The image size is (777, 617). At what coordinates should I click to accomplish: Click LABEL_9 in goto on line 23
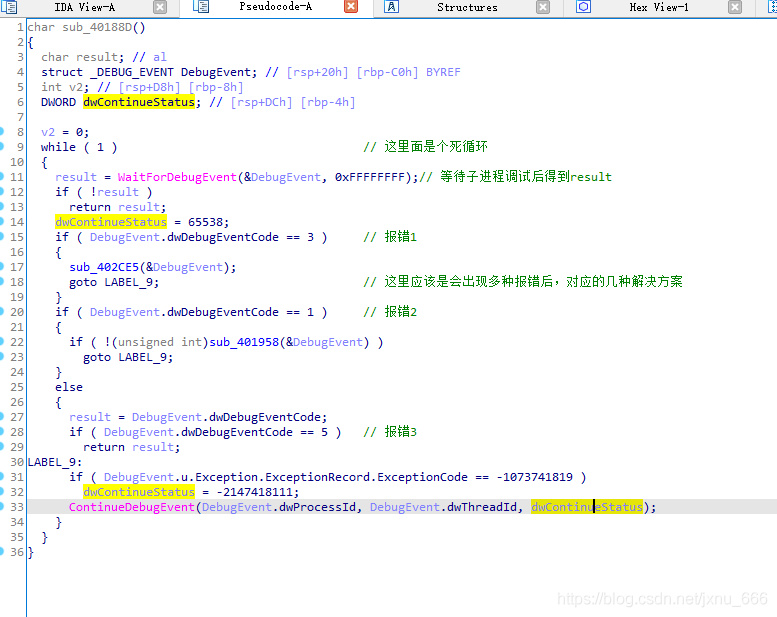click(142, 357)
